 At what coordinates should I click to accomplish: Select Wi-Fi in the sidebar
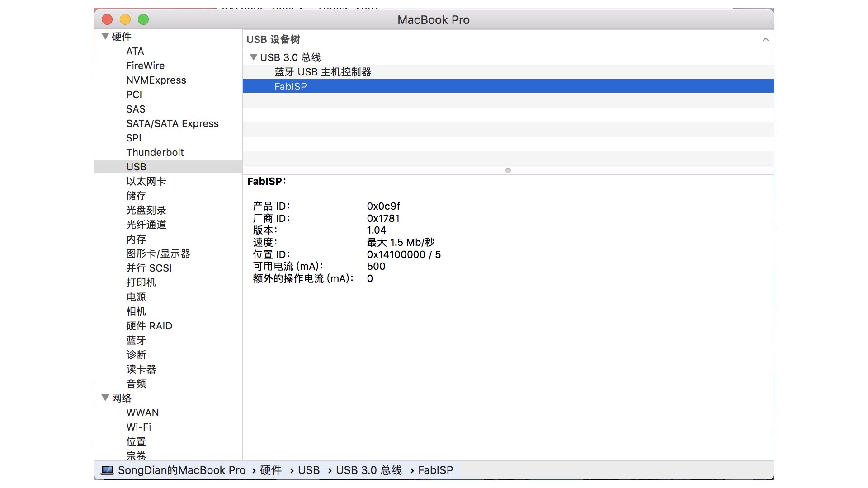click(138, 427)
